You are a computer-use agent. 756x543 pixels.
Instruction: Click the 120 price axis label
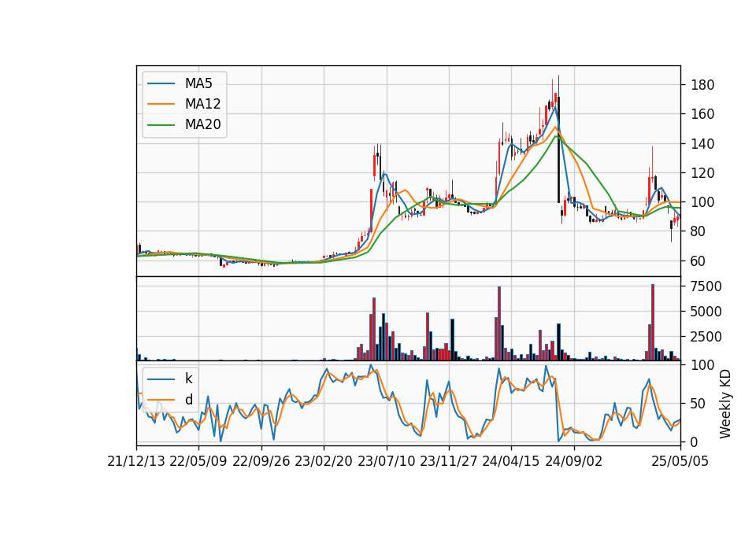coord(702,173)
